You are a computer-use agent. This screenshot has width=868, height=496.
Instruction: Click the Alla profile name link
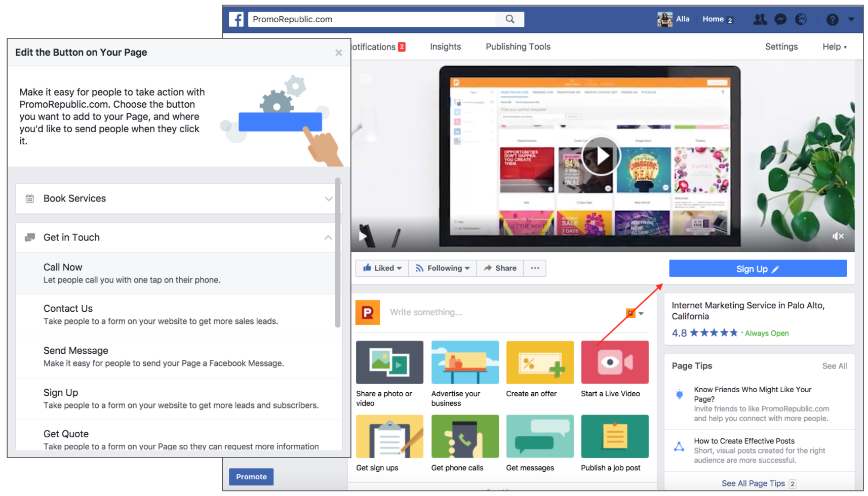(x=683, y=19)
